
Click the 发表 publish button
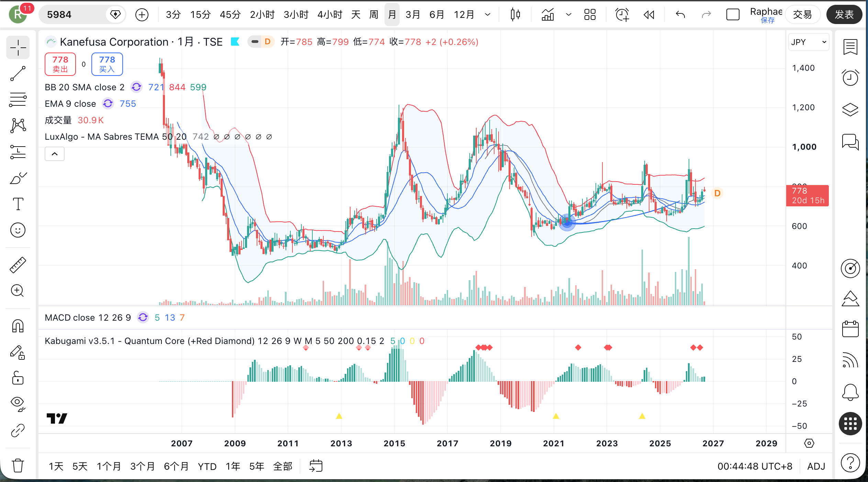(844, 14)
